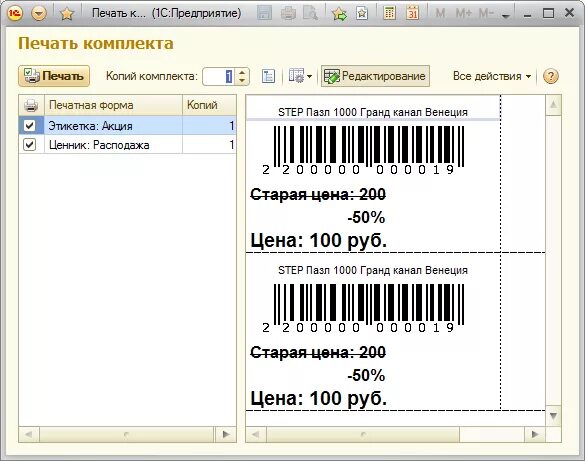
Task: Click the preview horizontal scrollbar thumb
Action: tap(363, 435)
